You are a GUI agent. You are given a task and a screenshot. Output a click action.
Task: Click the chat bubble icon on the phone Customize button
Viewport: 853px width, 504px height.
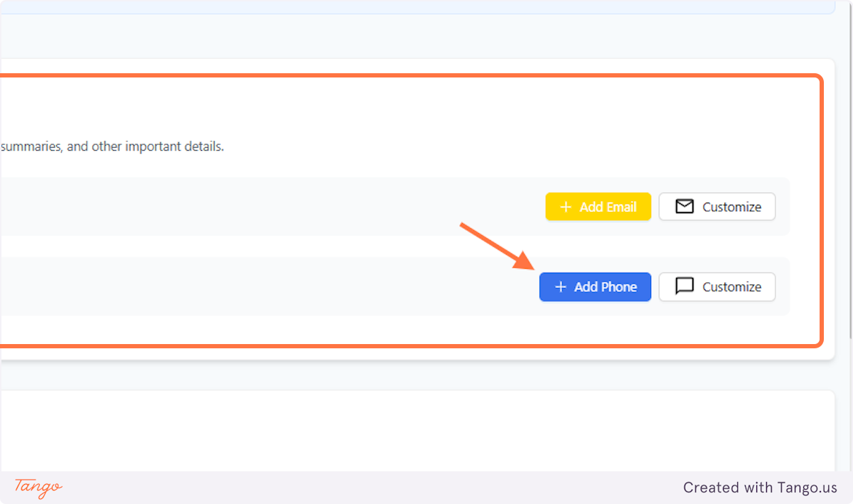[683, 286]
